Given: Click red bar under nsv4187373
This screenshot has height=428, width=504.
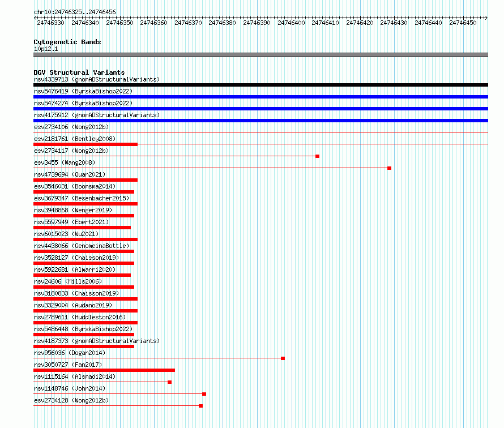Looking at the screenshot, I should 84,346.
